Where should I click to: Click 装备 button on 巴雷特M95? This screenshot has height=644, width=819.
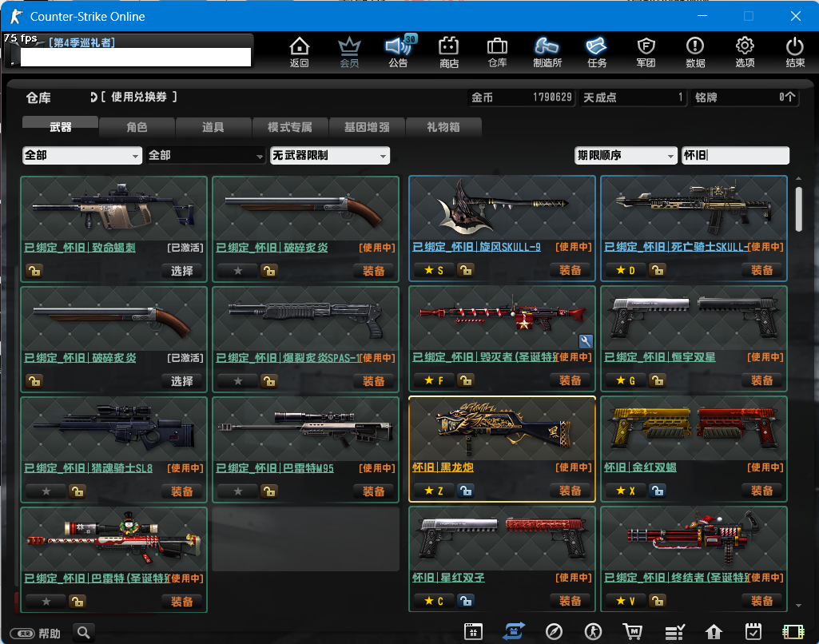pos(373,491)
